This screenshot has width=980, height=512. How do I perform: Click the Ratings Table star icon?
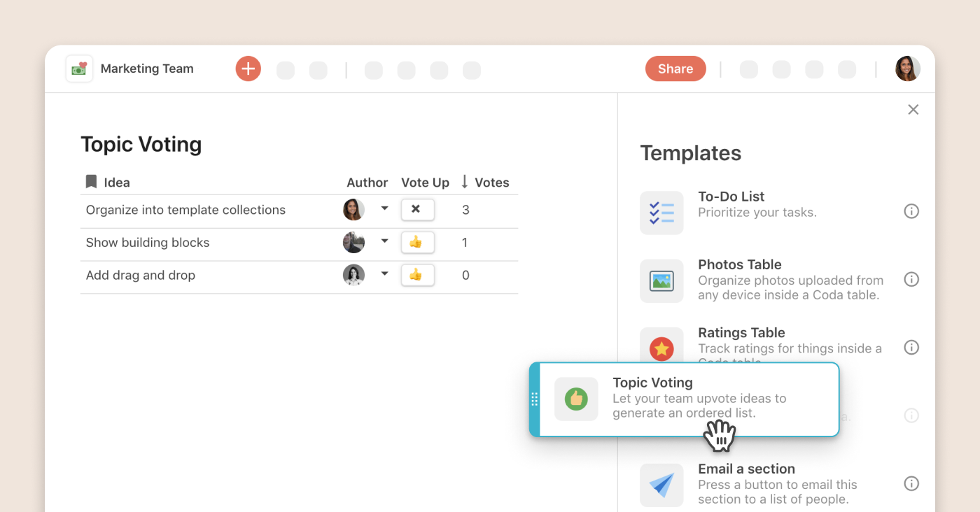point(661,347)
